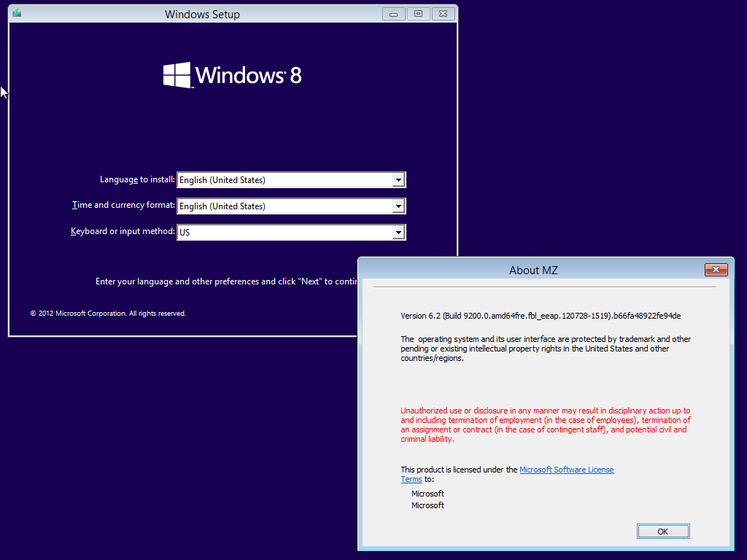
Task: Click the Windows 8 logo
Action: [233, 75]
